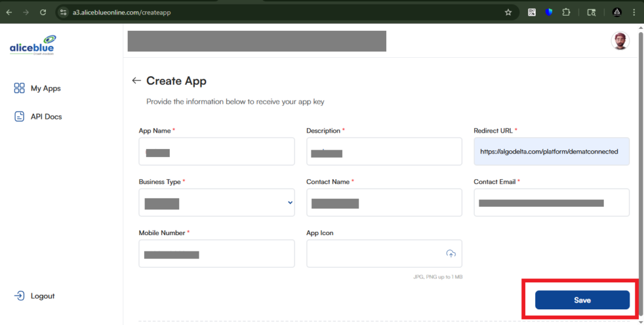Open the user profile avatar

pos(619,41)
